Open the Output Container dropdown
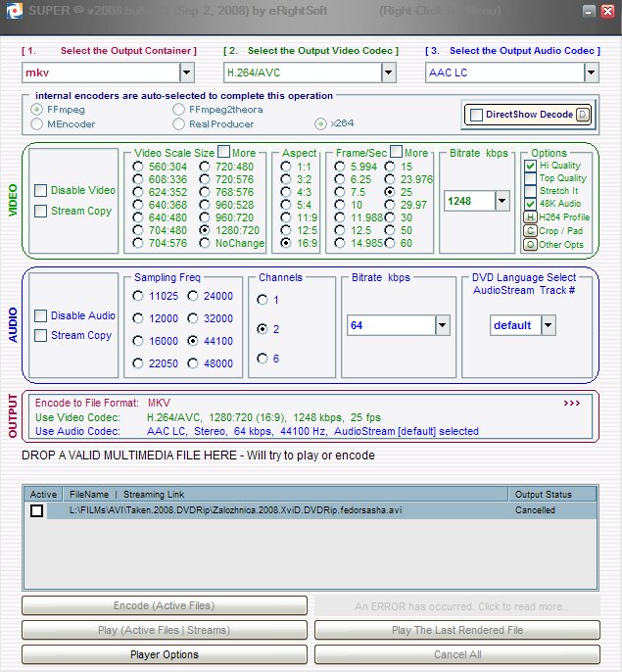 coord(187,72)
